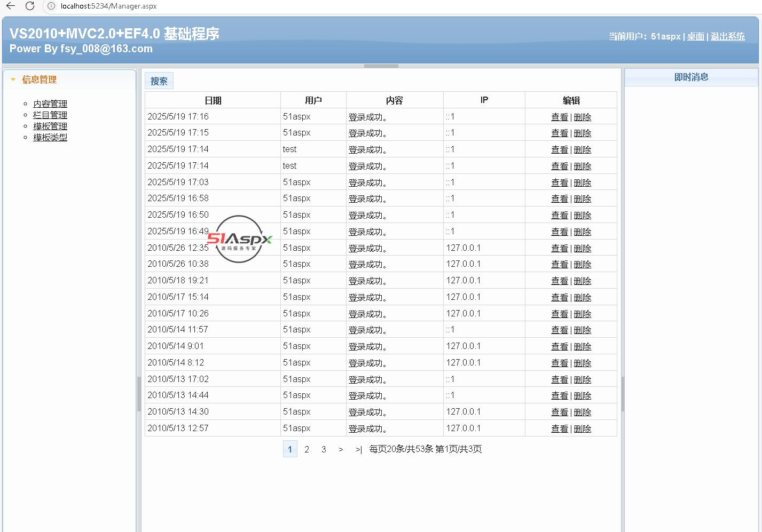The width and height of the screenshot is (762, 532).
Task: Go to page 3 of results
Action: click(x=324, y=449)
